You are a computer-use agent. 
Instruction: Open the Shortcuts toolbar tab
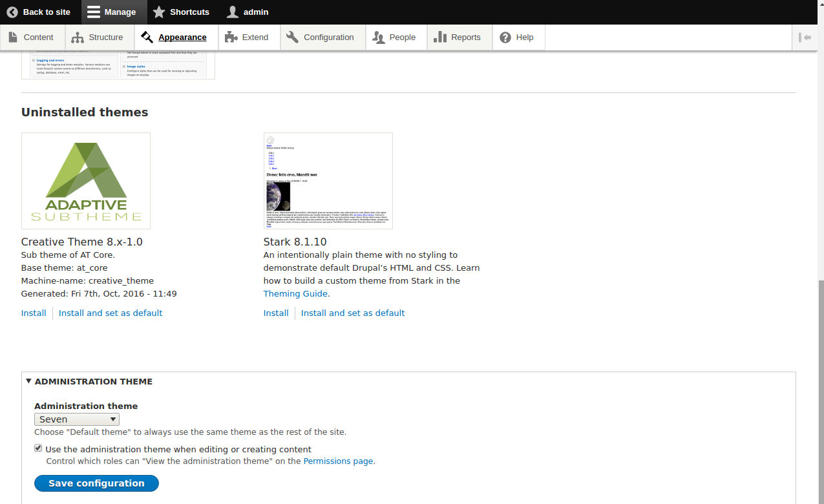point(183,12)
